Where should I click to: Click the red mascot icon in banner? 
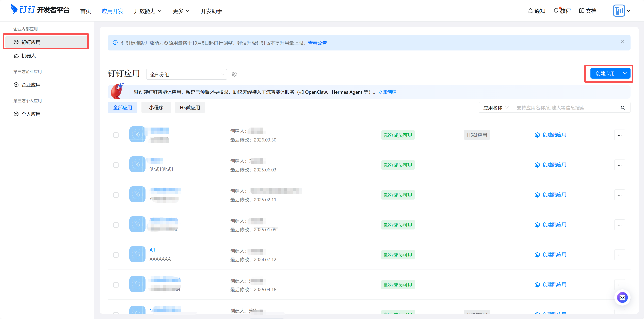pos(117,91)
